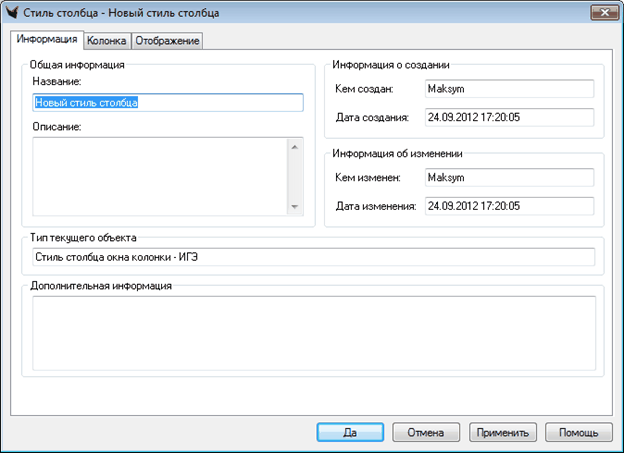The height and width of the screenshot is (453, 624).
Task: Click the Дата создания field
Action: tap(507, 117)
